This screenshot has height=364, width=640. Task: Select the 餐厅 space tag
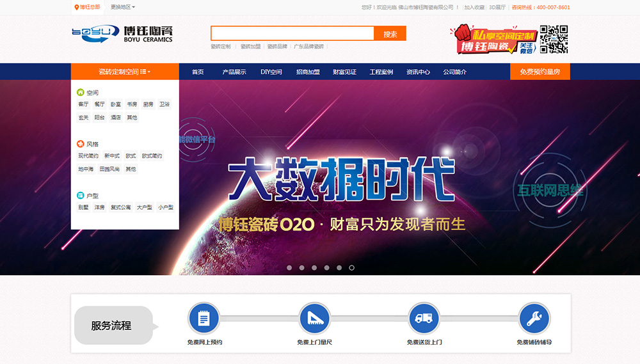[x=100, y=104]
